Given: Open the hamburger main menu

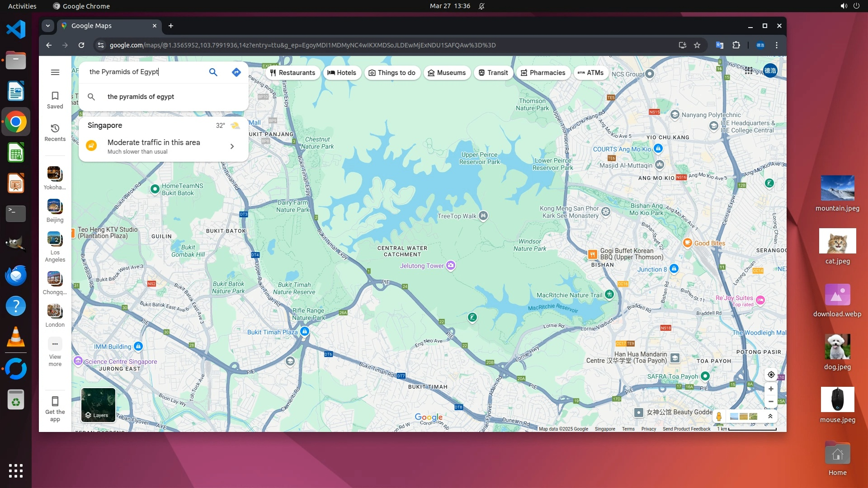Looking at the screenshot, I should [55, 72].
